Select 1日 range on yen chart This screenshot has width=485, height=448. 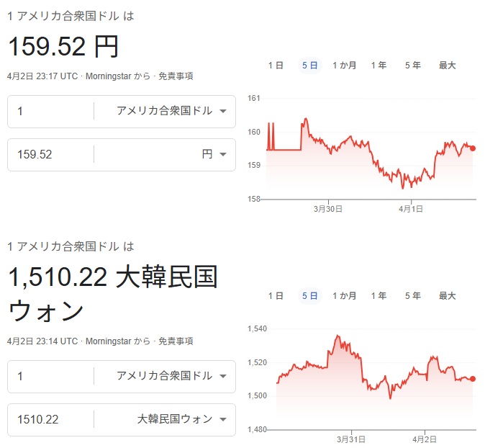coord(276,66)
